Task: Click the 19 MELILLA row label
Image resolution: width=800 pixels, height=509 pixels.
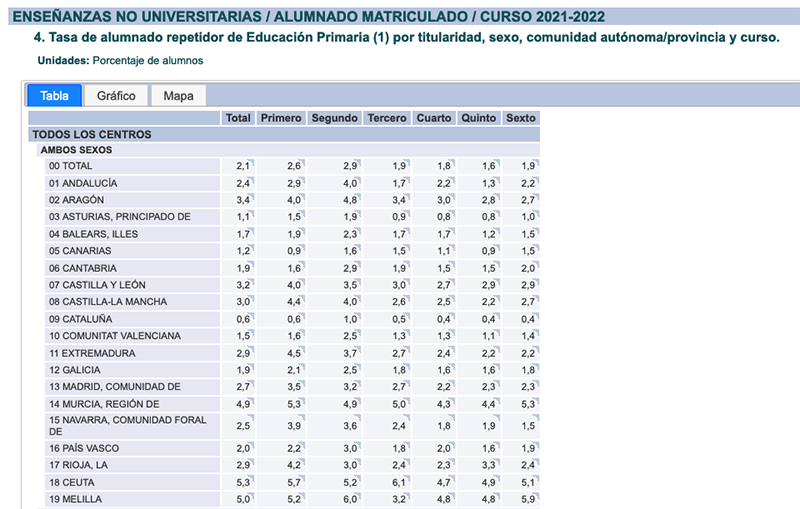Action: tap(75, 499)
